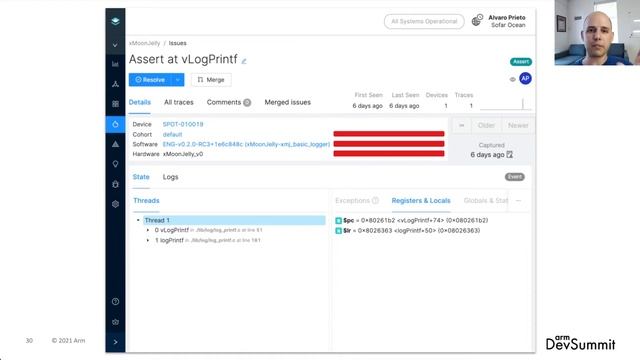This screenshot has height=360, width=640.
Task: Click the hardware value xMoonJelly_v0
Action: (183, 154)
